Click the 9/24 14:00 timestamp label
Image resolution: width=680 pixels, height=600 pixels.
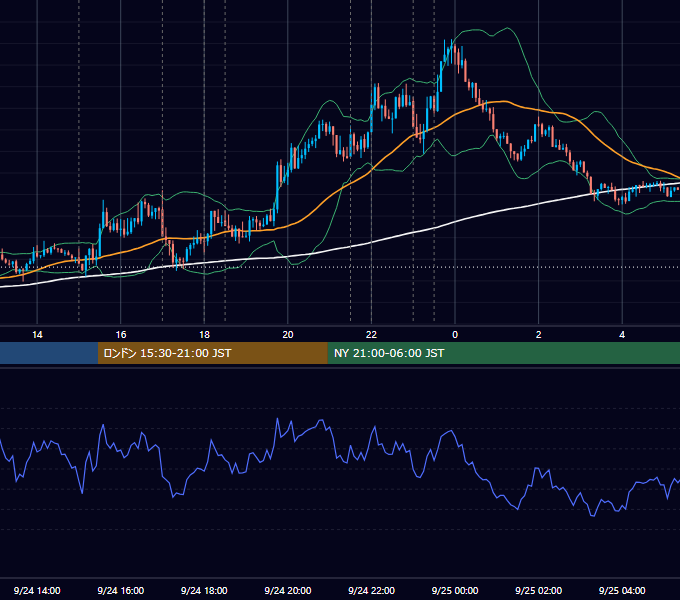pyautogui.click(x=37, y=590)
